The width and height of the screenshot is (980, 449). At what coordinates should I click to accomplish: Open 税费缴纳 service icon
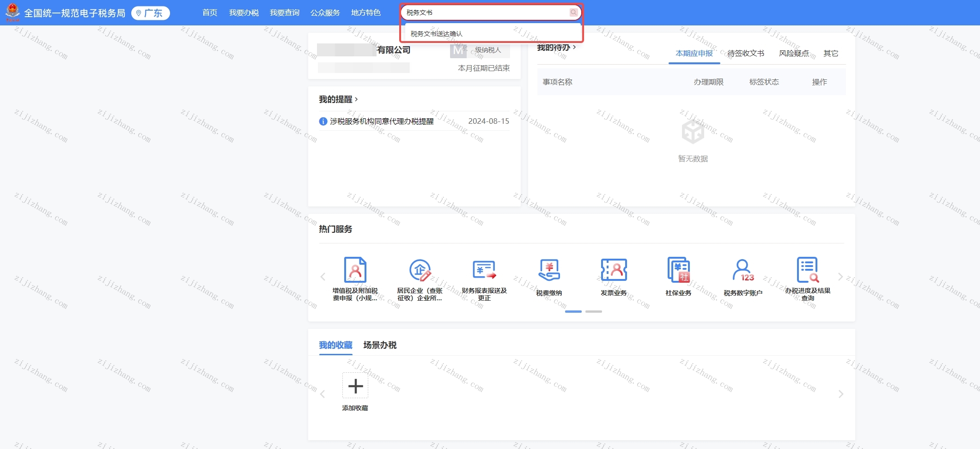549,270
